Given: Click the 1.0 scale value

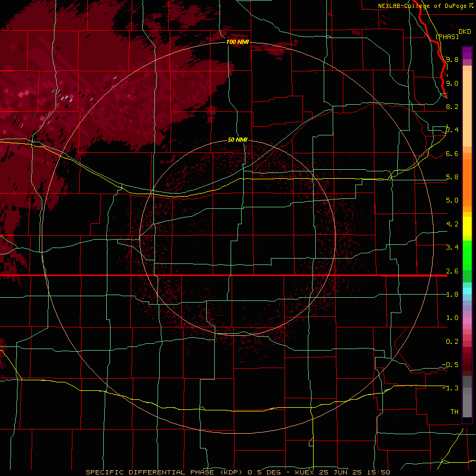Looking at the screenshot, I should pos(452,318).
